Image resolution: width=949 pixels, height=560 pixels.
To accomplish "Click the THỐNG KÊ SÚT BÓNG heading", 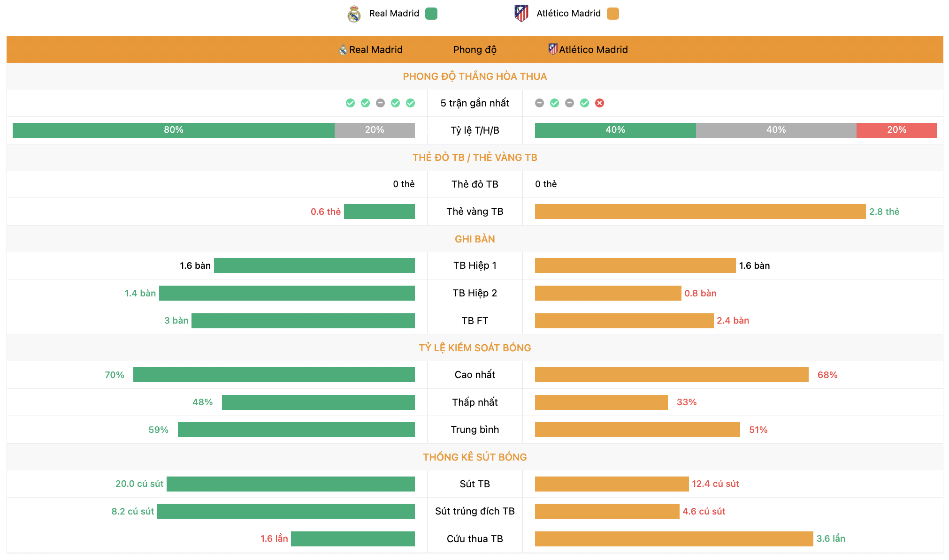I will (x=474, y=457).
